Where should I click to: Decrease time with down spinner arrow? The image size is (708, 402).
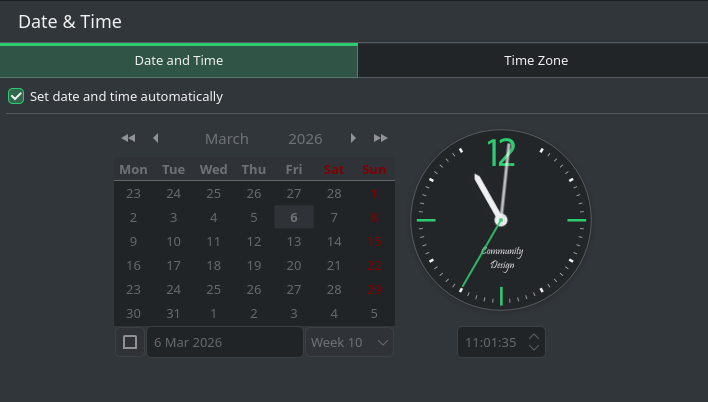[534, 347]
